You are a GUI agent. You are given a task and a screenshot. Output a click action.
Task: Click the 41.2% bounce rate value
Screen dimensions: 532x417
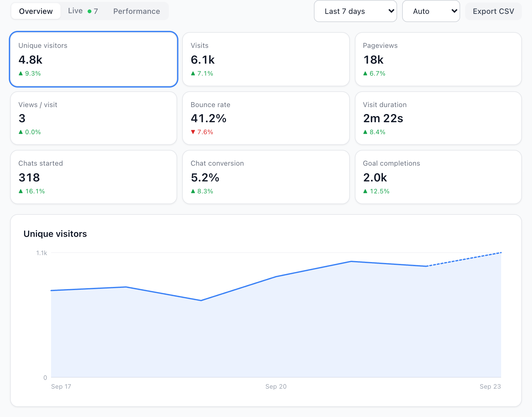(x=209, y=118)
